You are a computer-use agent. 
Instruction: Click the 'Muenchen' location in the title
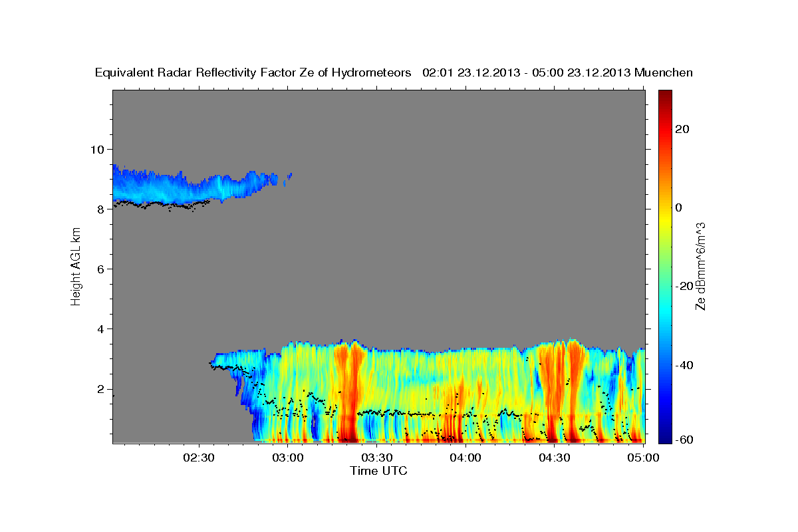click(664, 73)
